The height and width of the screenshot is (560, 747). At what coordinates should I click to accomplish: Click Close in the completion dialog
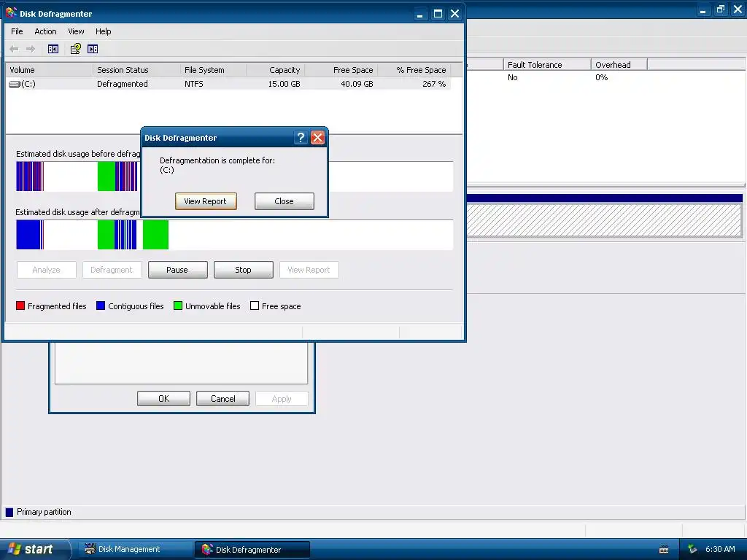(x=284, y=201)
